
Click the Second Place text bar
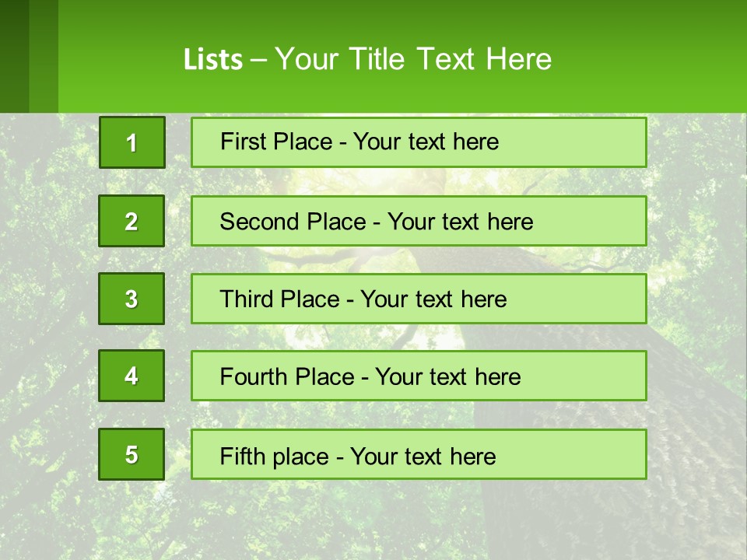point(419,221)
